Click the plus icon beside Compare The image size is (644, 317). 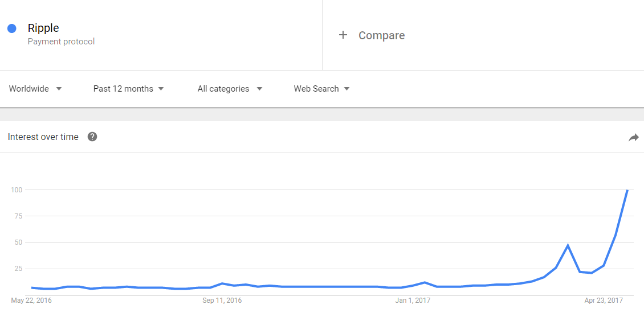tap(343, 35)
